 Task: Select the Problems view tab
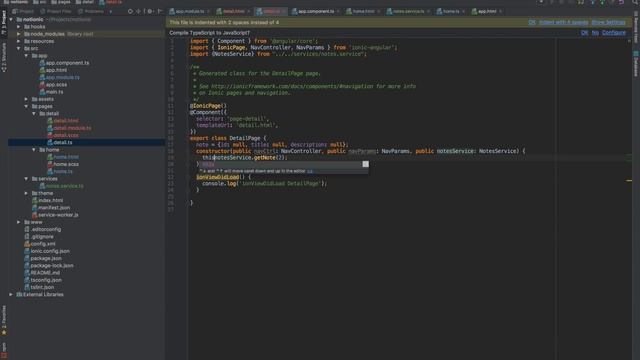[91, 11]
